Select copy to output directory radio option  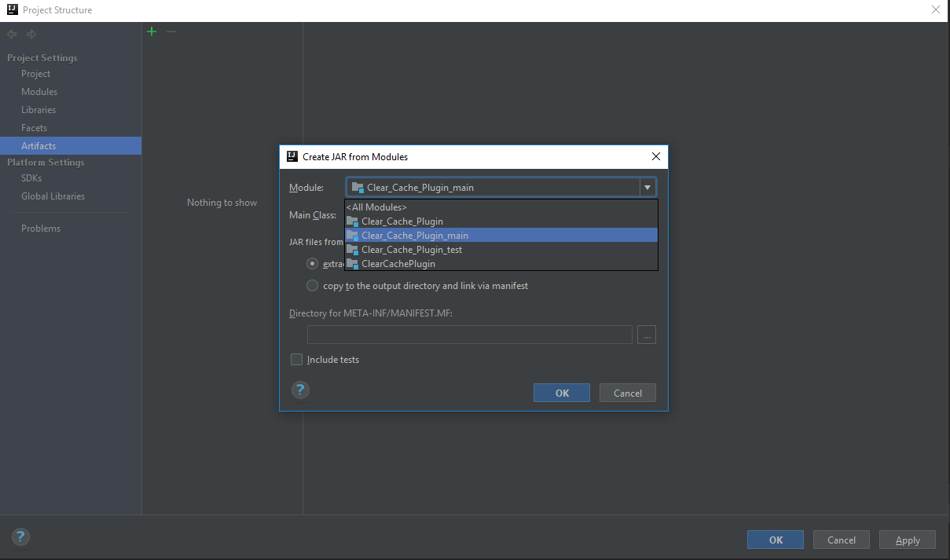(x=313, y=286)
